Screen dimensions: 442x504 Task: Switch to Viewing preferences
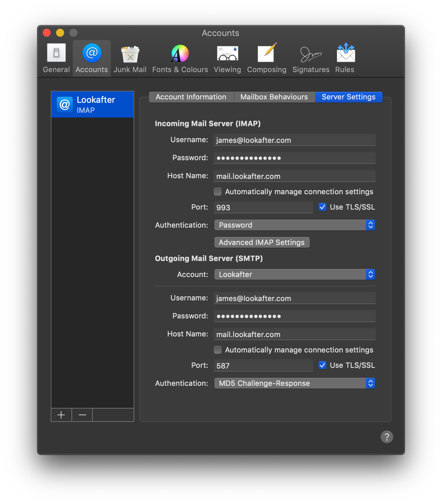(x=227, y=58)
